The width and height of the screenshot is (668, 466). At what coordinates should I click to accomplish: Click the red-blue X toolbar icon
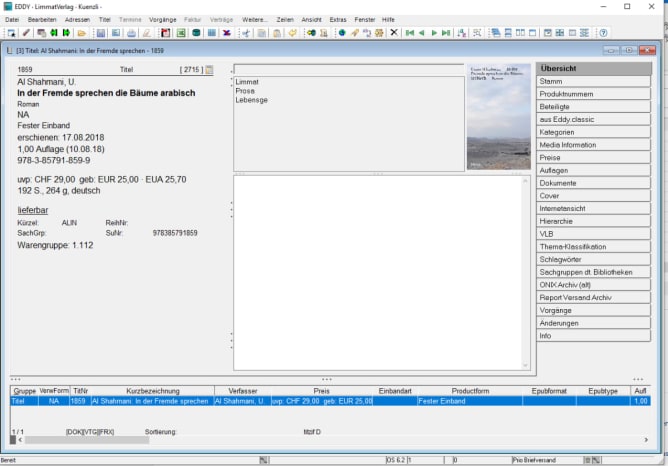[x=227, y=33]
